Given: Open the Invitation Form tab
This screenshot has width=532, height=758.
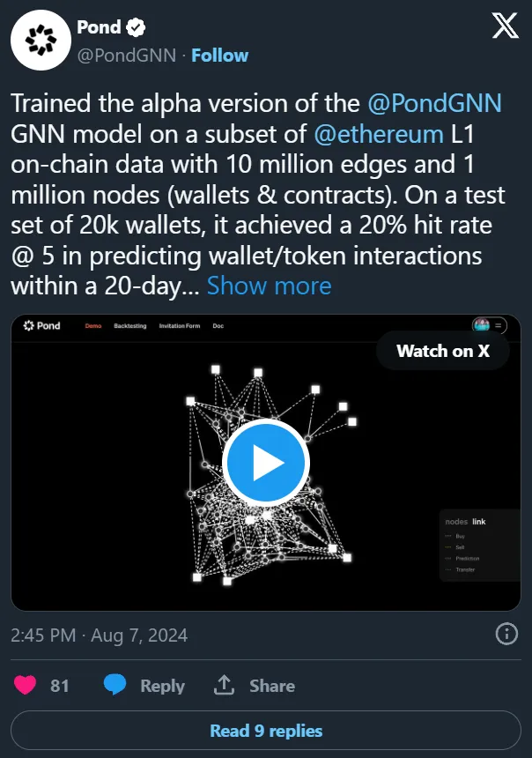Looking at the screenshot, I should pyautogui.click(x=180, y=326).
